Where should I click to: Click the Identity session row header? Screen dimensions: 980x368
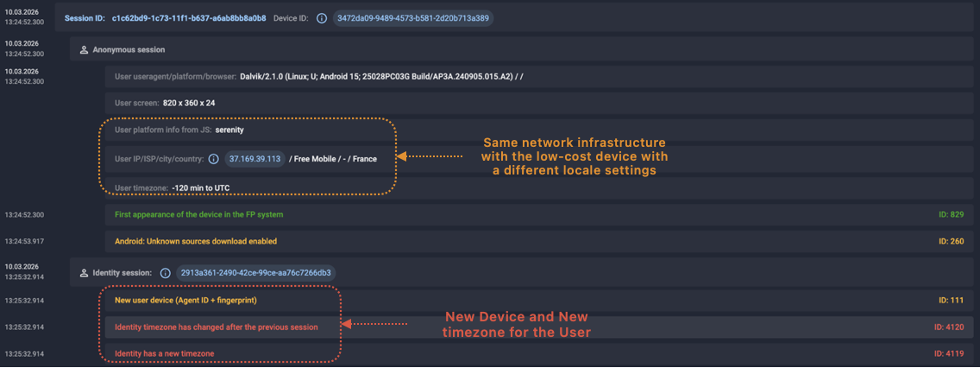tap(522, 273)
